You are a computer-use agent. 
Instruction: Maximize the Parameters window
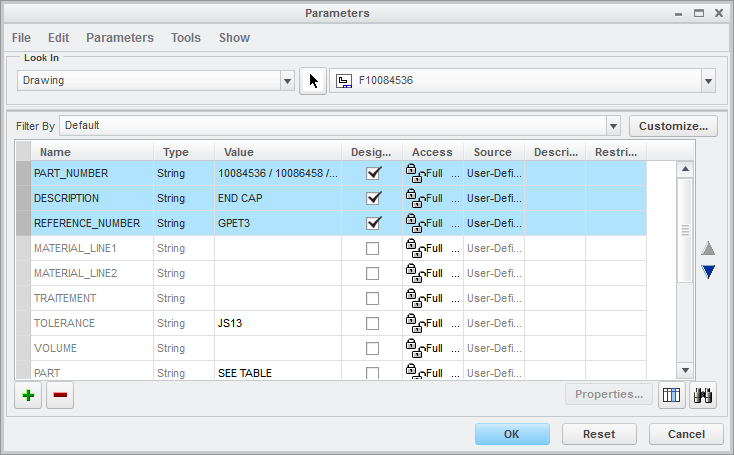pos(699,13)
